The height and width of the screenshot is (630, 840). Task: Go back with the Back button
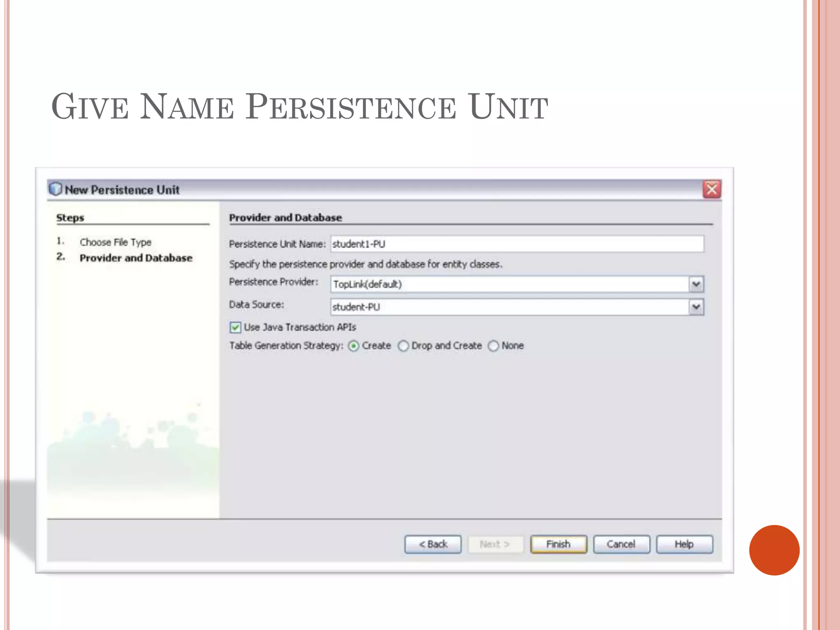coord(433,544)
